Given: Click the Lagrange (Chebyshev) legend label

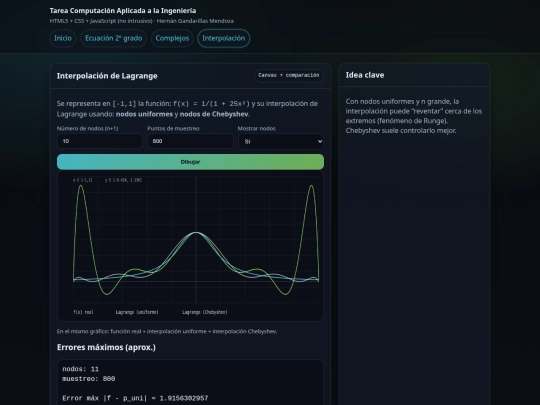Looking at the screenshot, I should coord(205,312).
